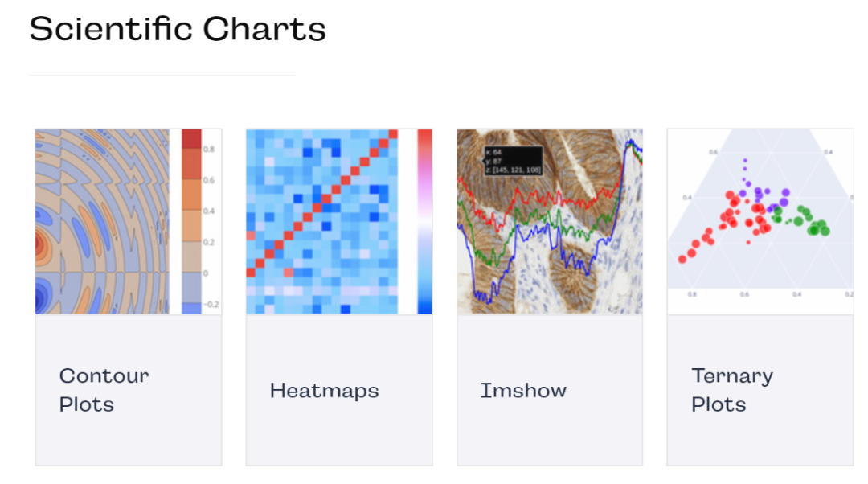Open the Ternary Plots thumbnail image
The height and width of the screenshot is (484, 868).
tap(760, 222)
